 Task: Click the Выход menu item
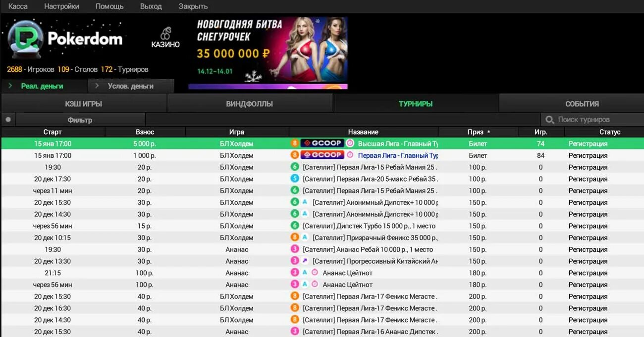pyautogui.click(x=151, y=6)
